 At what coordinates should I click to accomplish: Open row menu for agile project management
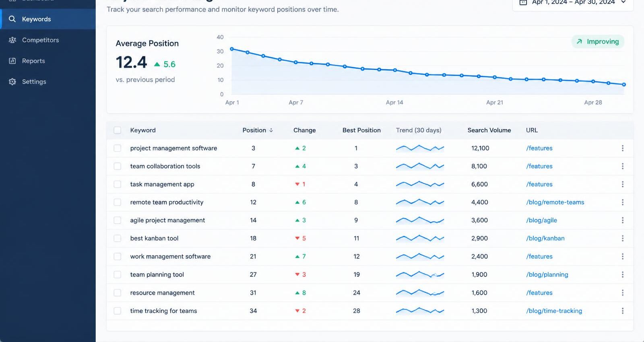click(x=622, y=220)
